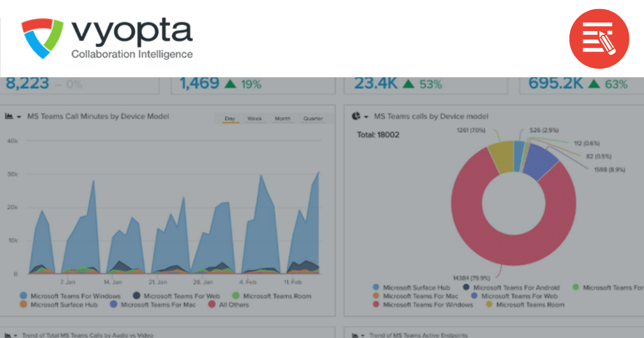Viewport: 644px width, 338px height.
Task: Click the 4. Feb axis label
Action: tap(249, 282)
